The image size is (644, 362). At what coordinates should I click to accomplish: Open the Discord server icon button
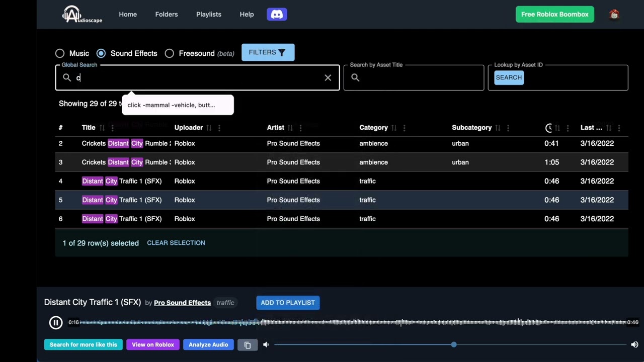click(x=277, y=14)
